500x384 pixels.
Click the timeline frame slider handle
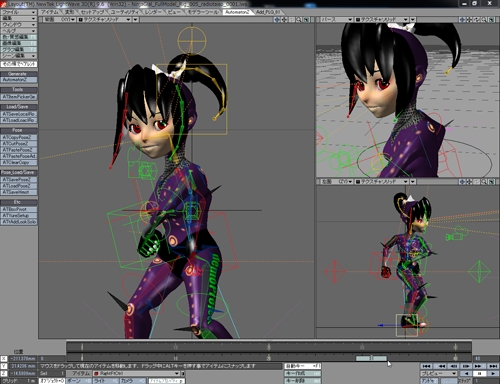[x=371, y=358]
